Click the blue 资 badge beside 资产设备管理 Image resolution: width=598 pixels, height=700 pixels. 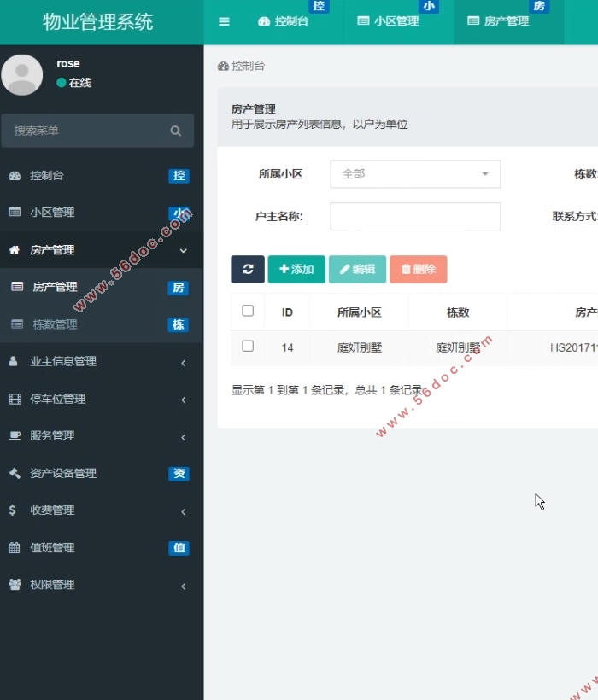[179, 474]
